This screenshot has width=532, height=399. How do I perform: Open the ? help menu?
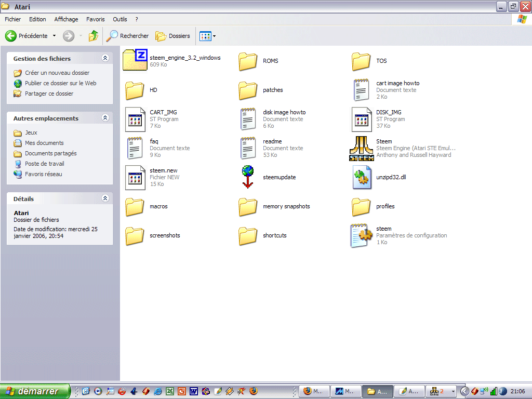click(x=137, y=19)
